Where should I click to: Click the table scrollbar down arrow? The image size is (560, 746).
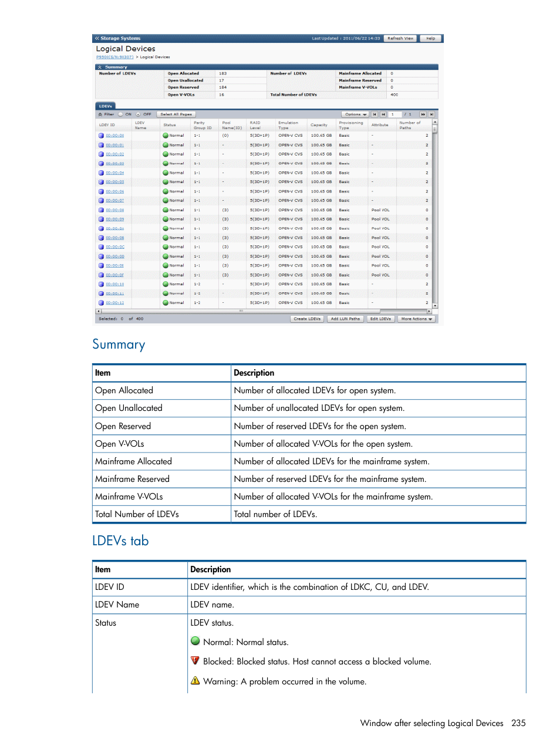[435, 306]
